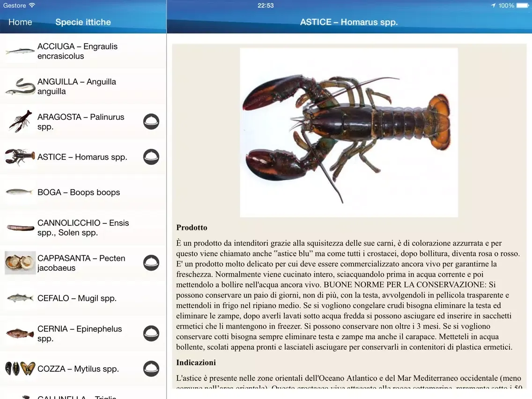Tap the ASTICE – Homarus spp. detail title
This screenshot has width=532, height=399.
[x=349, y=22]
